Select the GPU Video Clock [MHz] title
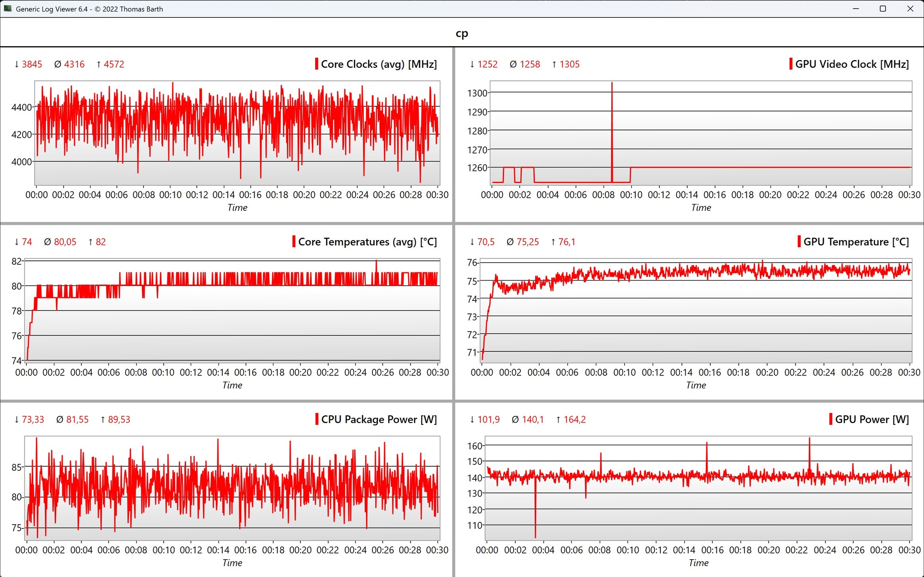Screen dimensions: 924x577 point(852,64)
